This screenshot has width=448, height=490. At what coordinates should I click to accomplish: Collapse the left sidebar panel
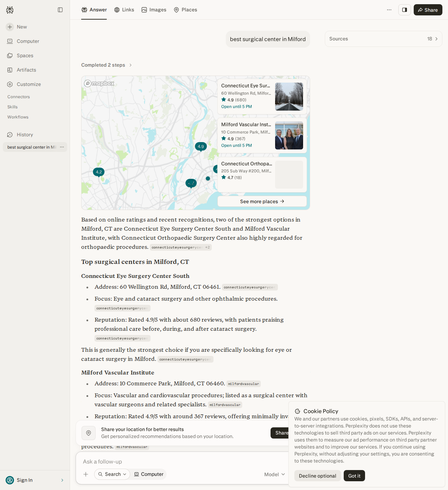click(x=60, y=10)
